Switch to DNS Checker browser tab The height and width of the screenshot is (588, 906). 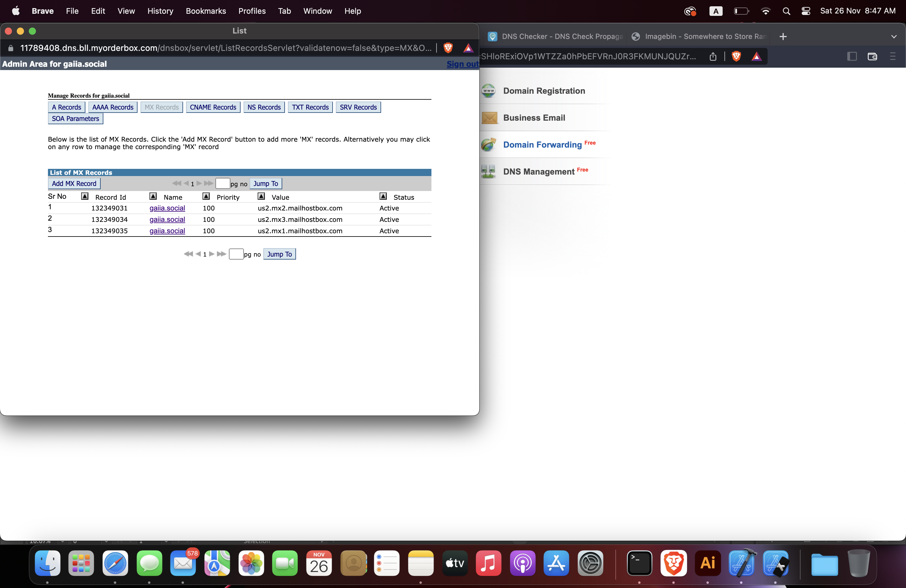pyautogui.click(x=556, y=37)
